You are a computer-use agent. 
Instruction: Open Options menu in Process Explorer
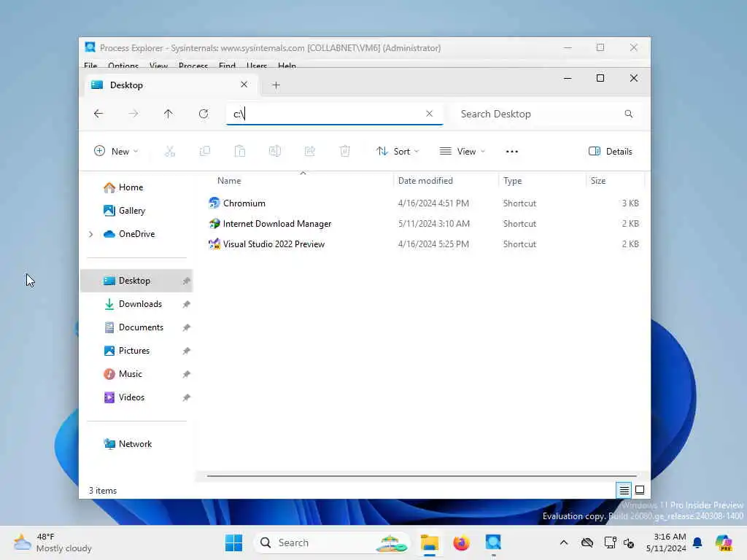pos(123,65)
